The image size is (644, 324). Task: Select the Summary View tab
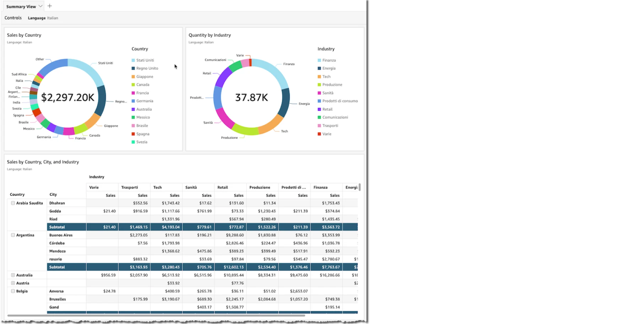click(21, 6)
